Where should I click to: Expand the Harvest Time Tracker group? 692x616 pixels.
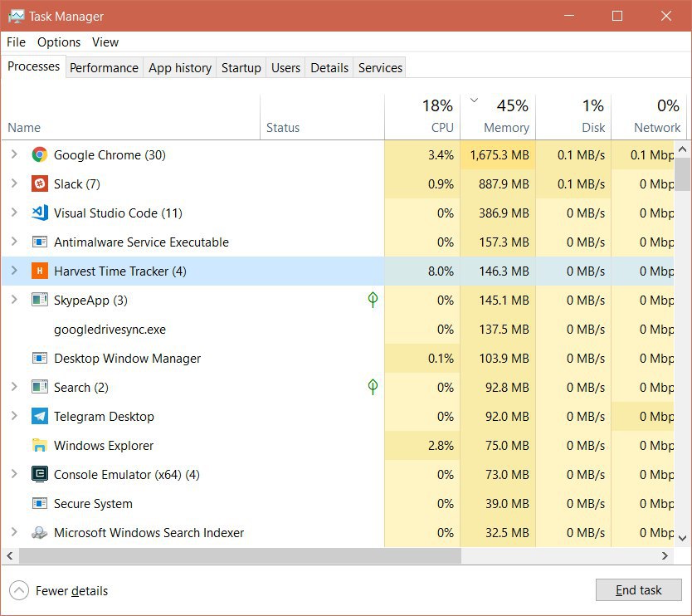coord(14,271)
